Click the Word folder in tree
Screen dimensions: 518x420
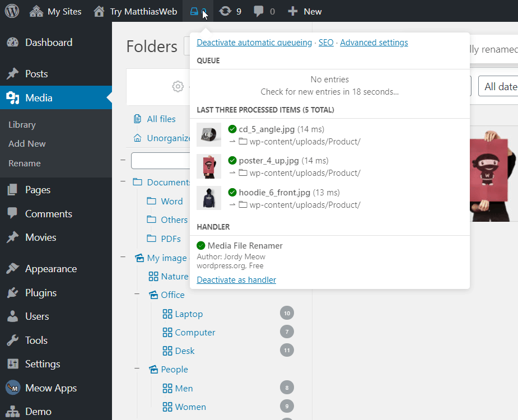point(171,201)
